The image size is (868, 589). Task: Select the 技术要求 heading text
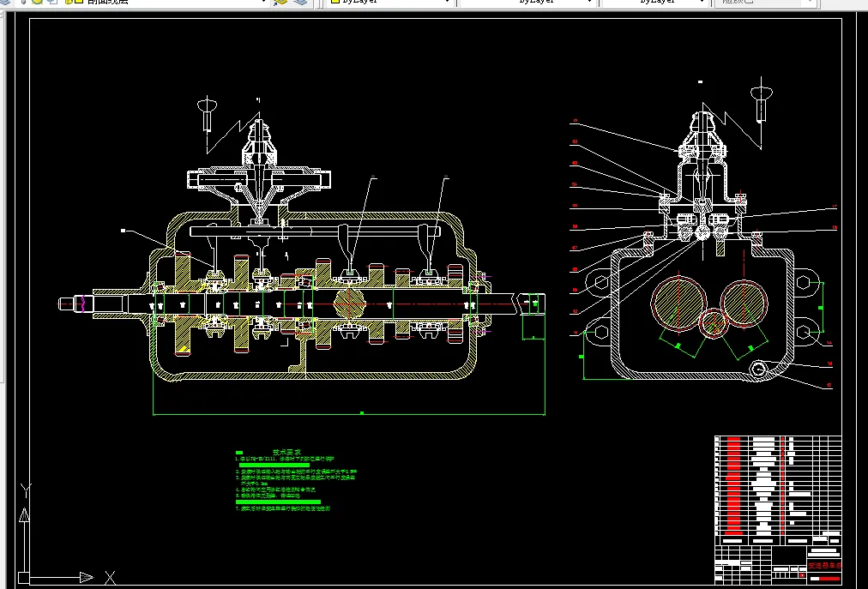point(286,453)
